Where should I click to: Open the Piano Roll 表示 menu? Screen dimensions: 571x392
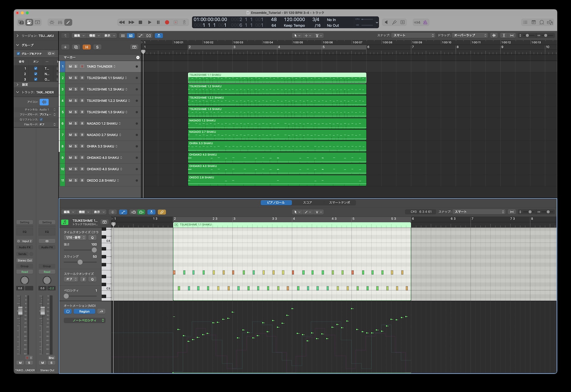click(99, 212)
